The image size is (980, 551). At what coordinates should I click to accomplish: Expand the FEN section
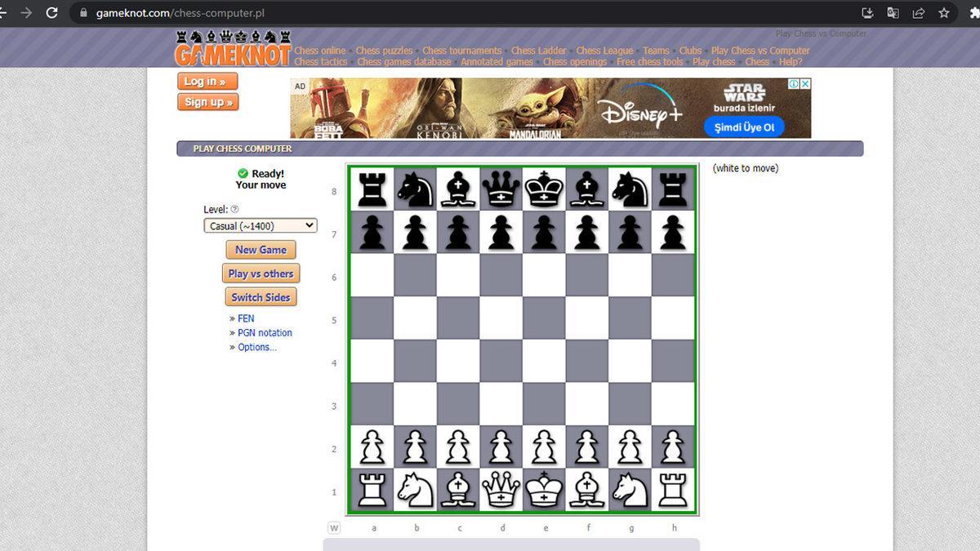tap(246, 318)
